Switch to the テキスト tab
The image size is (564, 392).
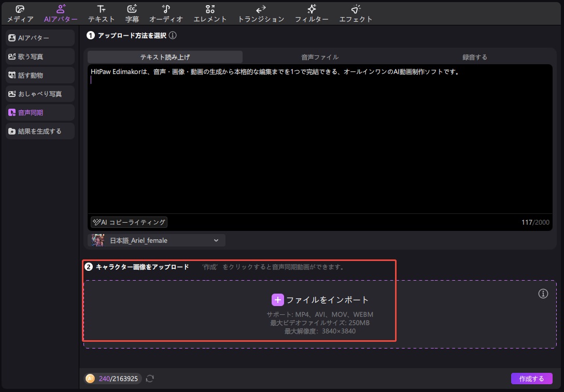pos(102,13)
